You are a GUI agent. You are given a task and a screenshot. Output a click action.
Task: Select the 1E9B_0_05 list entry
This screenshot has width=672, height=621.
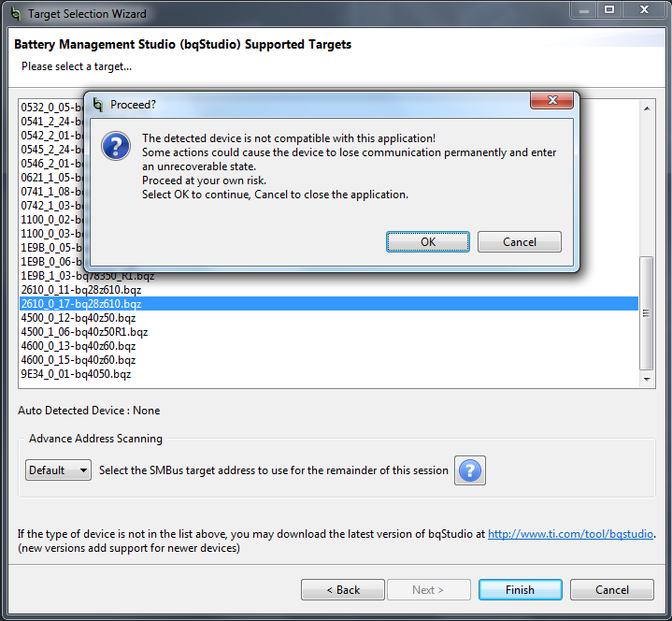pyautogui.click(x=51, y=248)
